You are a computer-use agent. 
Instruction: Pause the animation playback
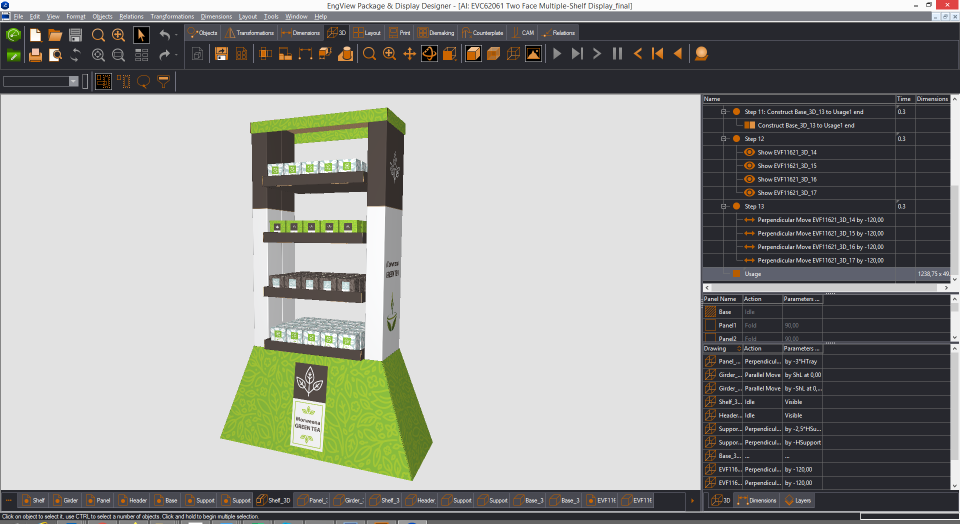point(617,53)
